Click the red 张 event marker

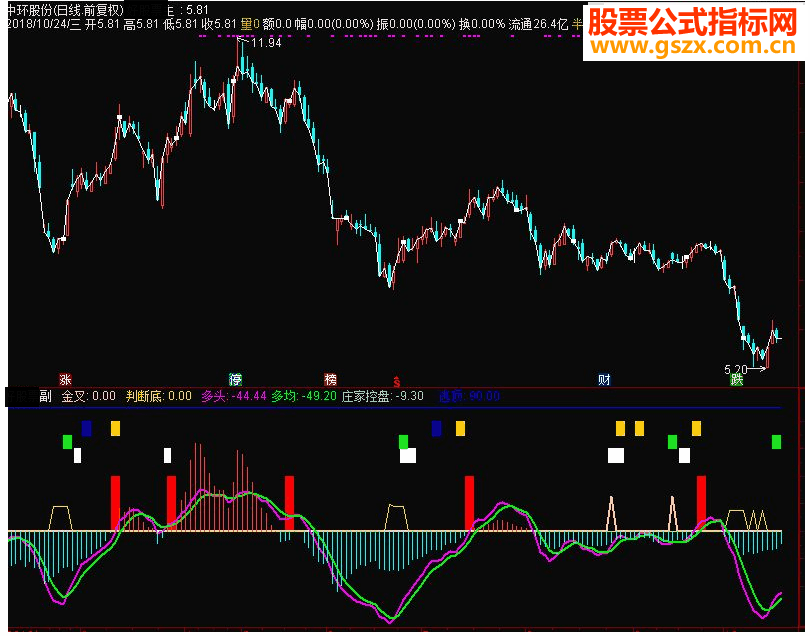coord(65,380)
